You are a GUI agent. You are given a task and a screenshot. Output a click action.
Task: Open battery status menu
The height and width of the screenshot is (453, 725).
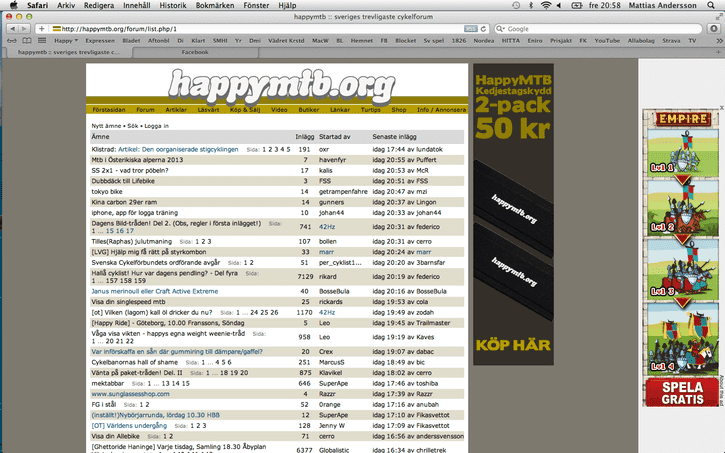point(577,5)
